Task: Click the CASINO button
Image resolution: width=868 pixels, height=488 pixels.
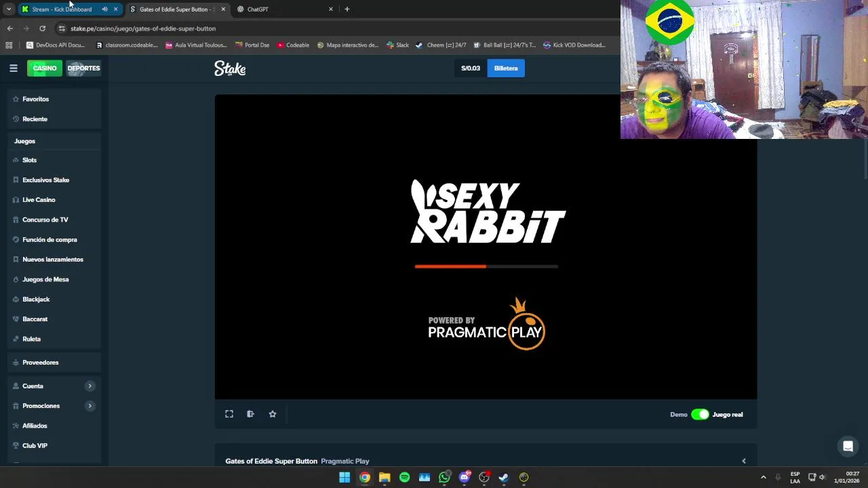Action: (x=45, y=68)
